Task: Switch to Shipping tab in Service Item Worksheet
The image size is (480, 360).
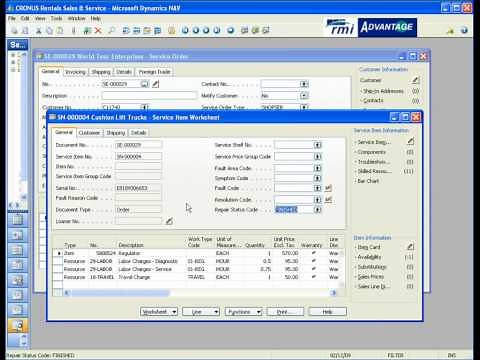Action: point(115,133)
